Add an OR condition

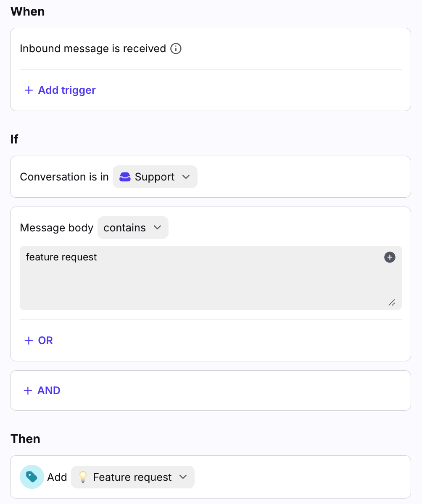pos(45,341)
